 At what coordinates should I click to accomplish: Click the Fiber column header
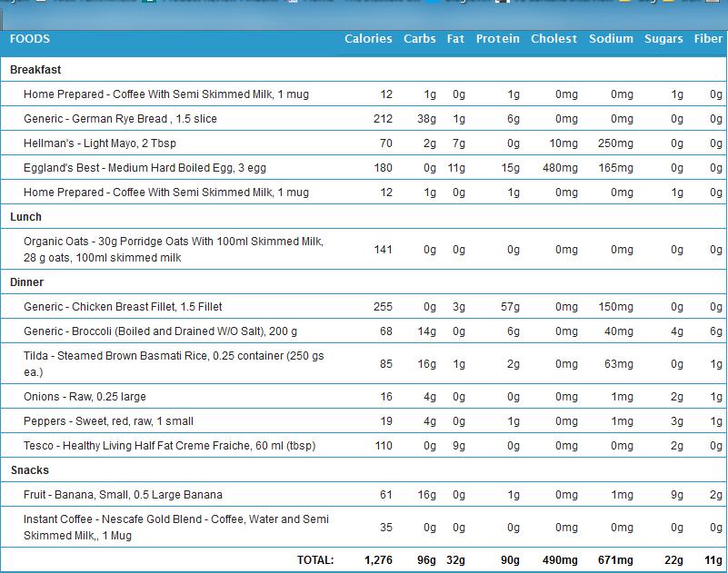708,38
